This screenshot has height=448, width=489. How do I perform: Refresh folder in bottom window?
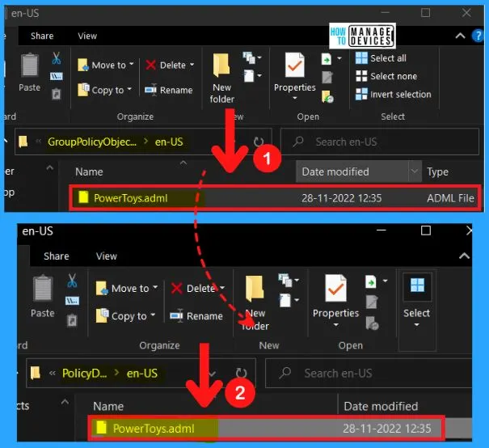(241, 373)
